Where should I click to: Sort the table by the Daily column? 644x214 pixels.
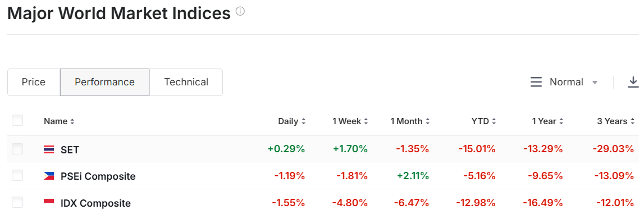coord(292,121)
